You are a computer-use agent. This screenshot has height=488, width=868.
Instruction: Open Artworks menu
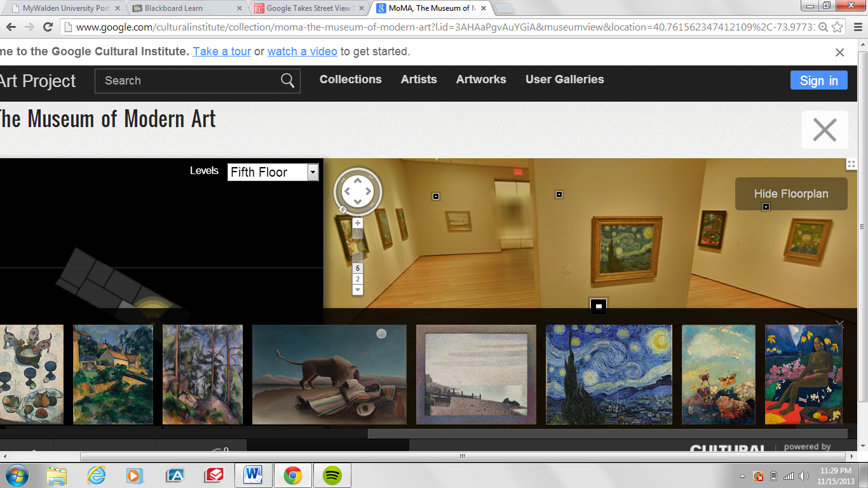click(481, 79)
